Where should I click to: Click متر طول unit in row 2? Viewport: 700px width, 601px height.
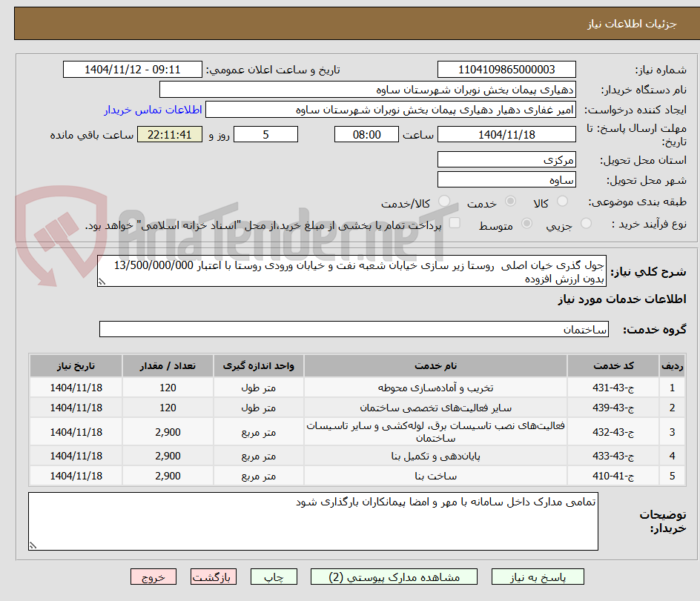coord(259,408)
